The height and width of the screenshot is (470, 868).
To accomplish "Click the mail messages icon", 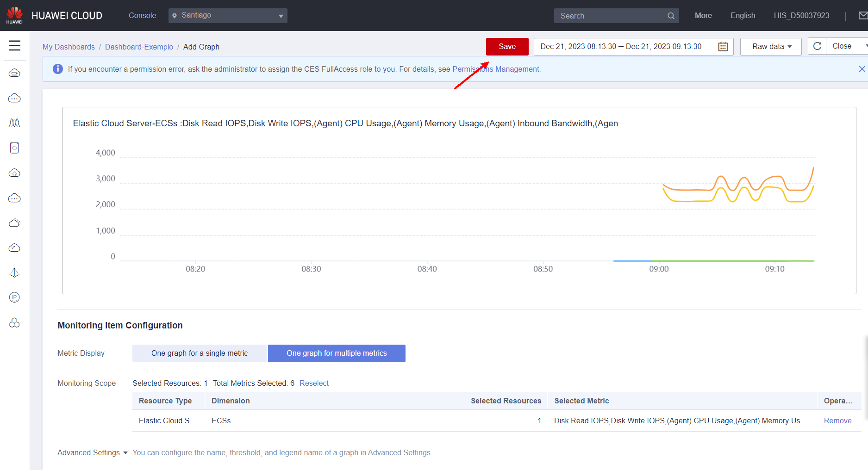I will tap(862, 16).
